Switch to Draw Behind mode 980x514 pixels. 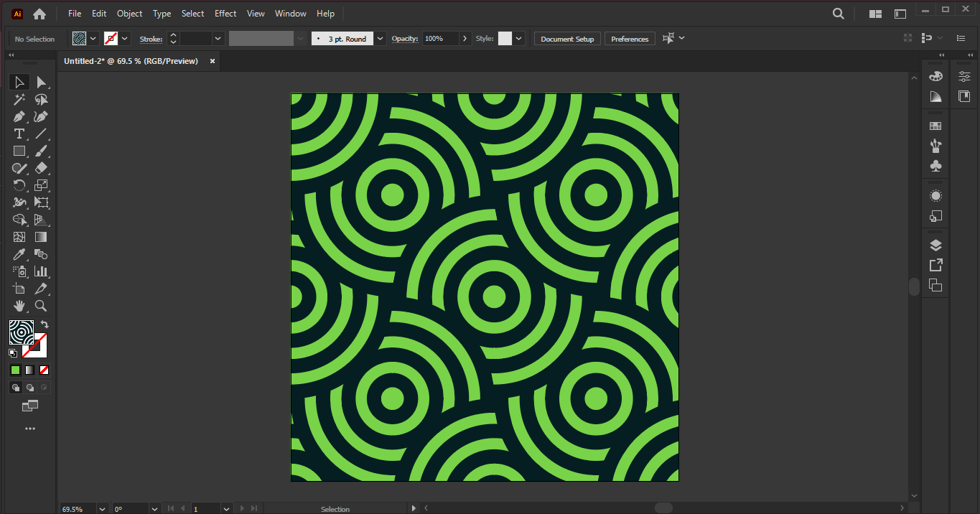click(30, 388)
